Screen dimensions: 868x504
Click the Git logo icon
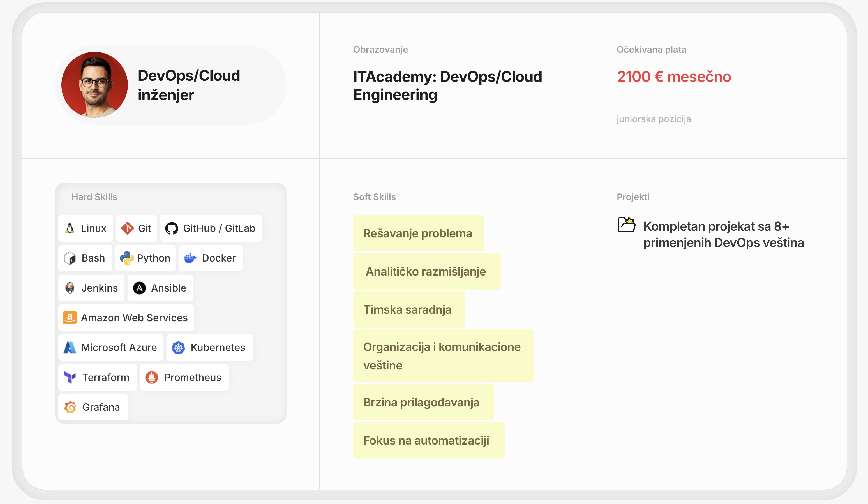(128, 228)
